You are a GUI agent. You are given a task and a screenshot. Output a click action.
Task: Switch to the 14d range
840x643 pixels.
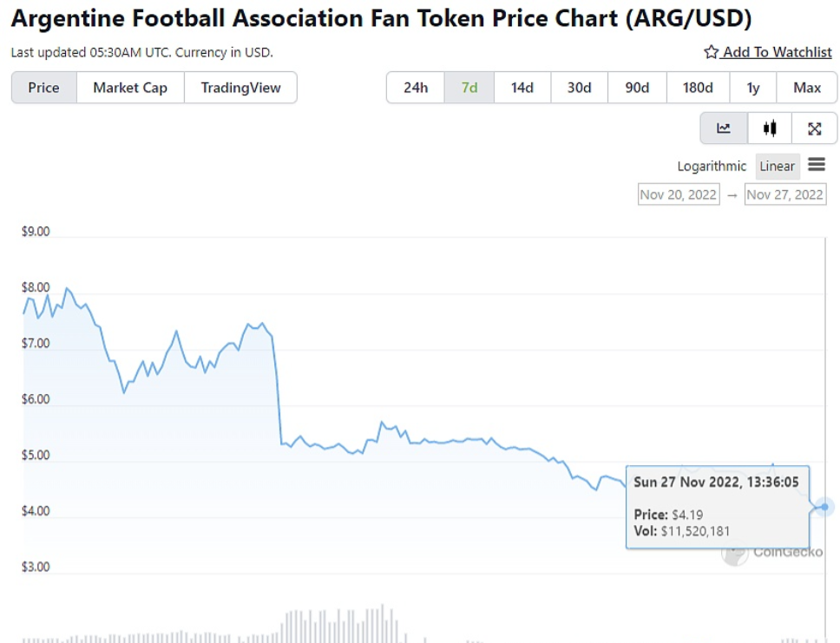point(522,88)
